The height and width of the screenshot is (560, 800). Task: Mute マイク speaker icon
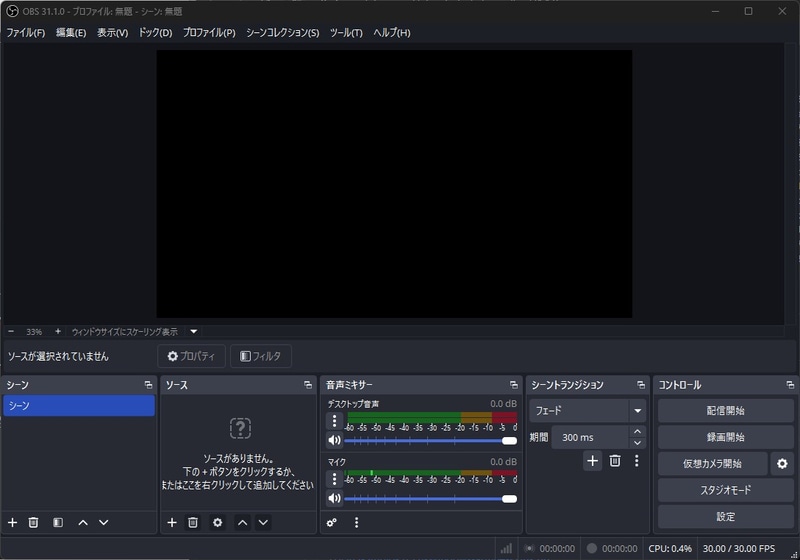tap(334, 498)
